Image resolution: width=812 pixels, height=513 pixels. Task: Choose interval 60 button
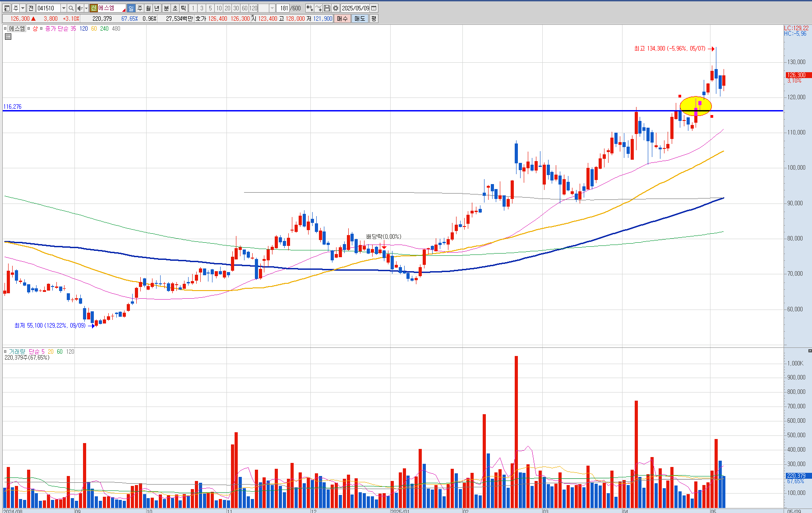(x=245, y=8)
